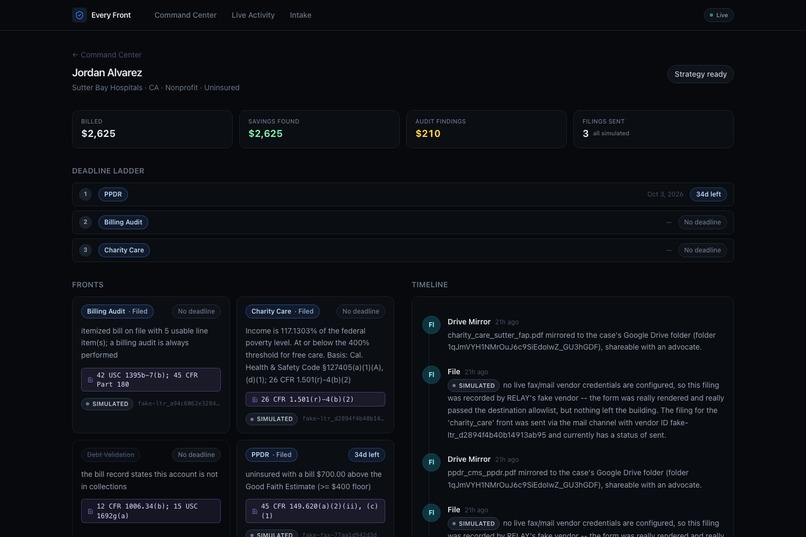The image size is (806, 537).
Task: Click FI avatar of ppdr_cms_ppdr.pdf Drive Mirror entry
Action: [x=431, y=462]
